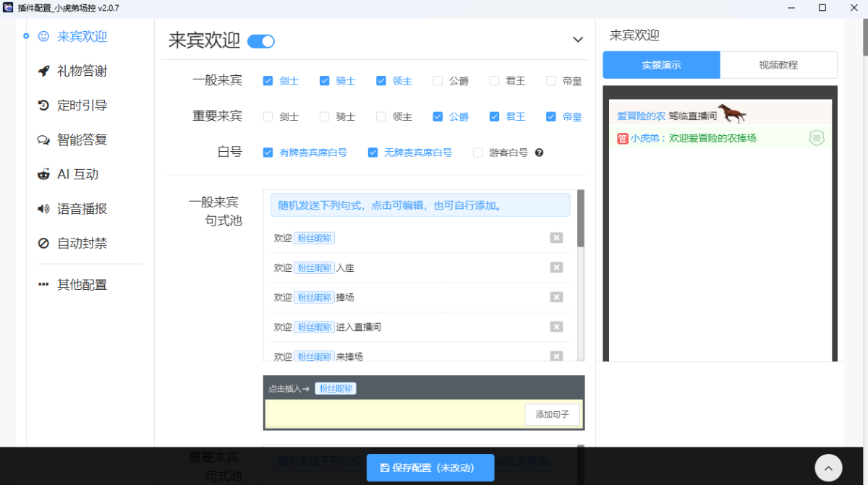
Task: Delete the 欢迎粉丝昵称入座 phrase
Action: pos(556,267)
